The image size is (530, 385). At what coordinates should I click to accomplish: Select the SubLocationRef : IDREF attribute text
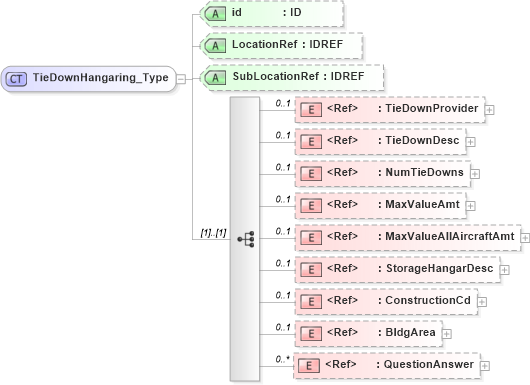tap(298, 76)
